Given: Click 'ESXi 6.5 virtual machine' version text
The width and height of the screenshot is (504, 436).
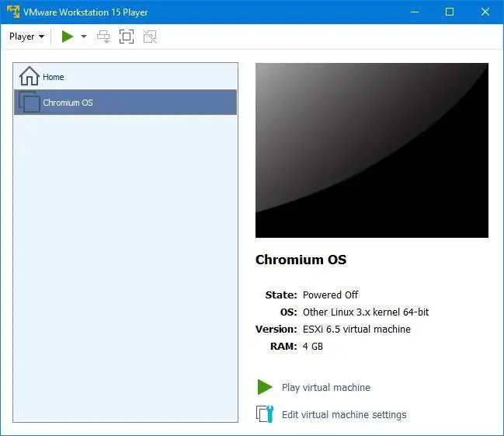Looking at the screenshot, I should pyautogui.click(x=356, y=330).
